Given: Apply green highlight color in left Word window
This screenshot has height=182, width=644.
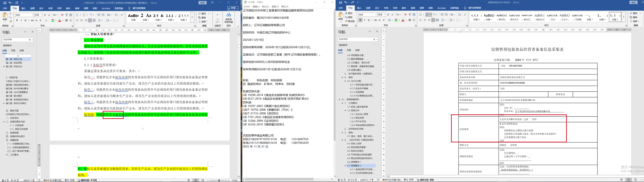Looking at the screenshot, I should point(53,20).
